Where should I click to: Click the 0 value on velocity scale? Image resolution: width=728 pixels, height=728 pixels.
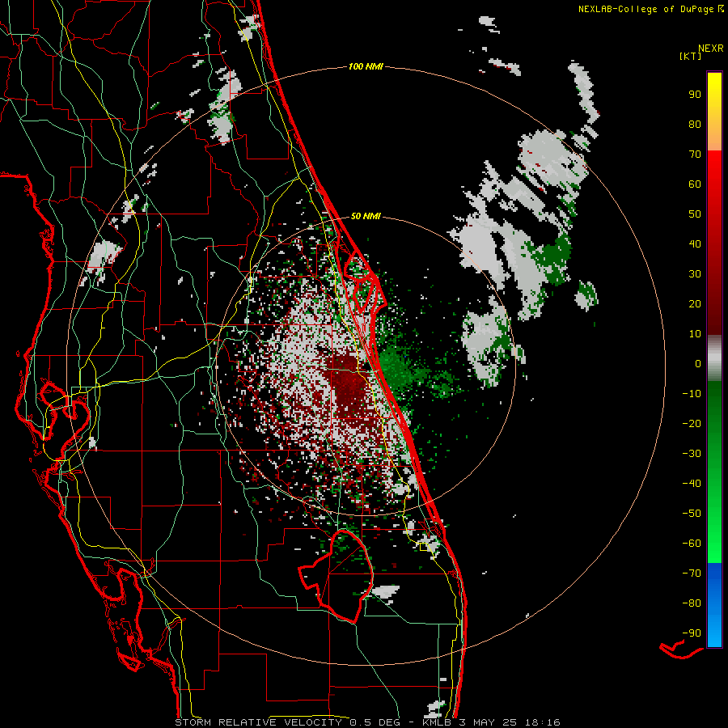click(698, 364)
